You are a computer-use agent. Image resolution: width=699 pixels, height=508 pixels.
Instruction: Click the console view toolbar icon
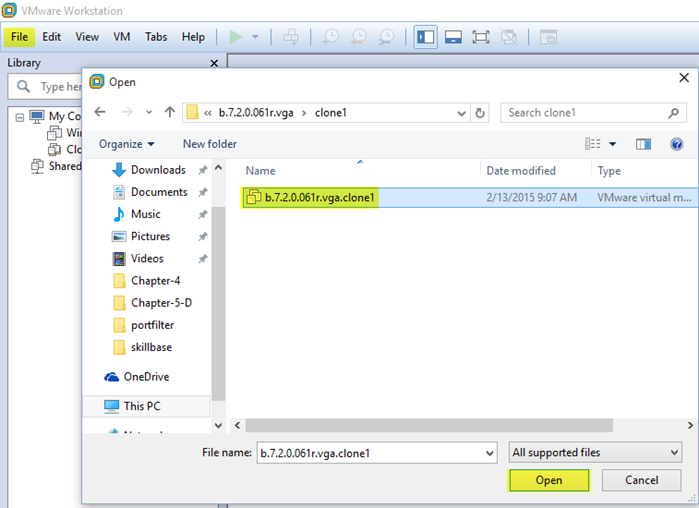pos(548,37)
